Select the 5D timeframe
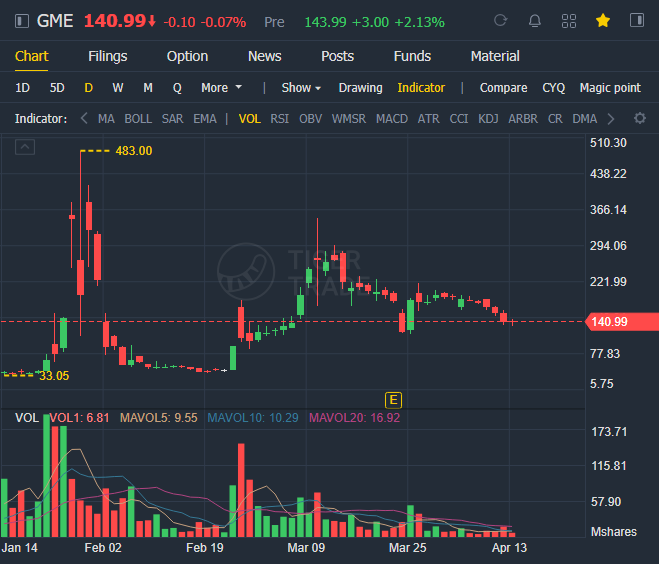 pyautogui.click(x=57, y=88)
